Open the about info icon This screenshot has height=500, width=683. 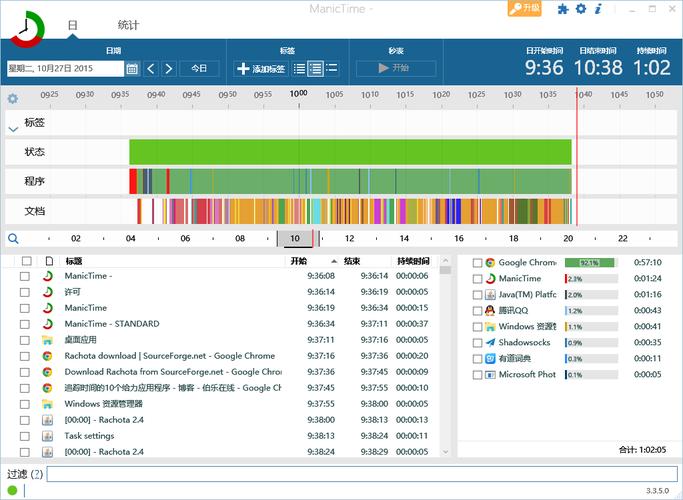[x=598, y=9]
